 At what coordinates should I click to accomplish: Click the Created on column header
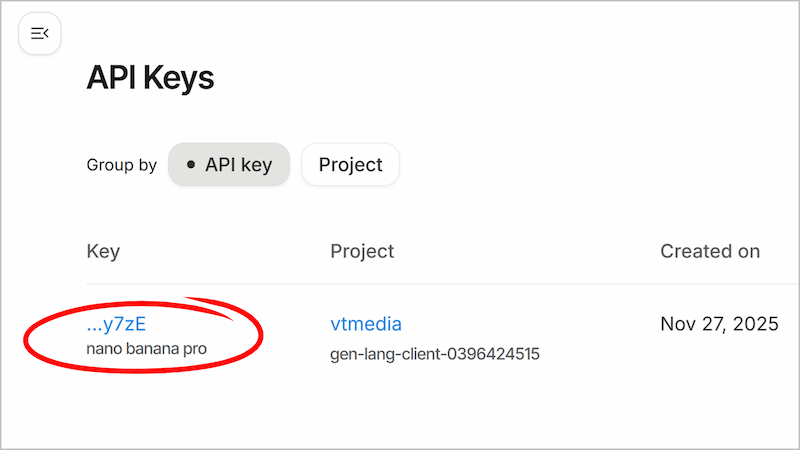[710, 251]
